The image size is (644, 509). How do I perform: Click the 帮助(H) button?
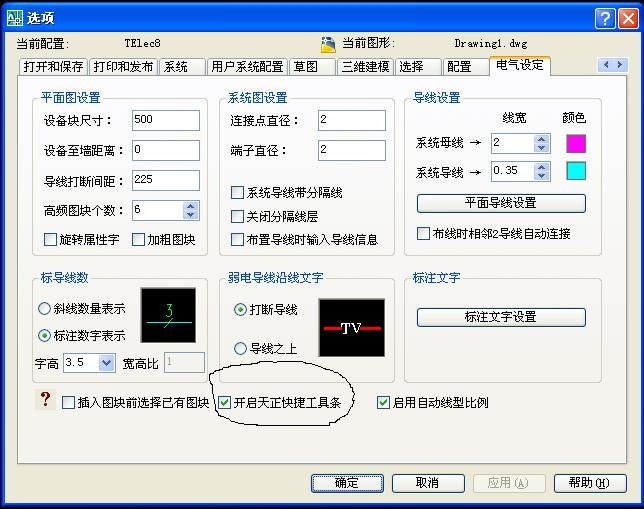click(x=590, y=483)
